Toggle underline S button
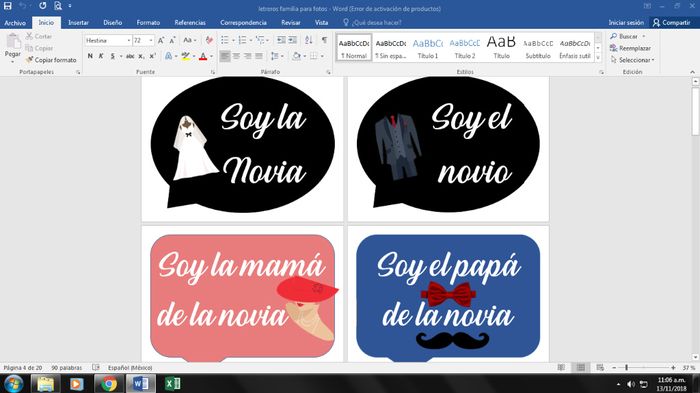The image size is (700, 393). (112, 56)
